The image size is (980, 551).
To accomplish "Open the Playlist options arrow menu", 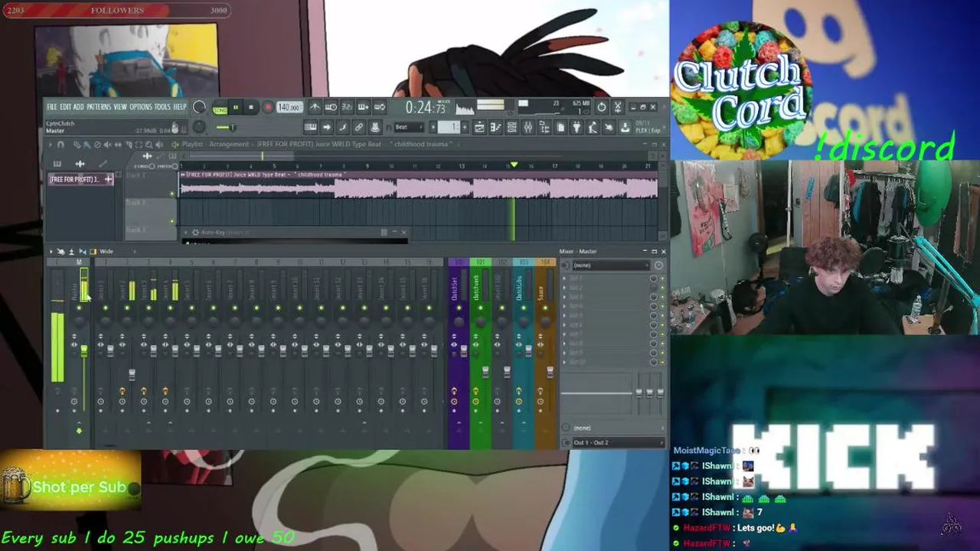I will 51,144.
